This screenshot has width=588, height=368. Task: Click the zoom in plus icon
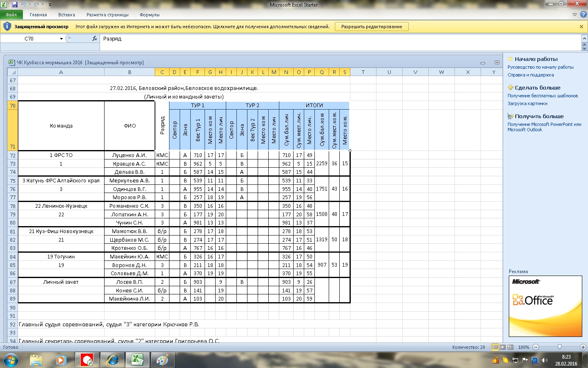583,347
